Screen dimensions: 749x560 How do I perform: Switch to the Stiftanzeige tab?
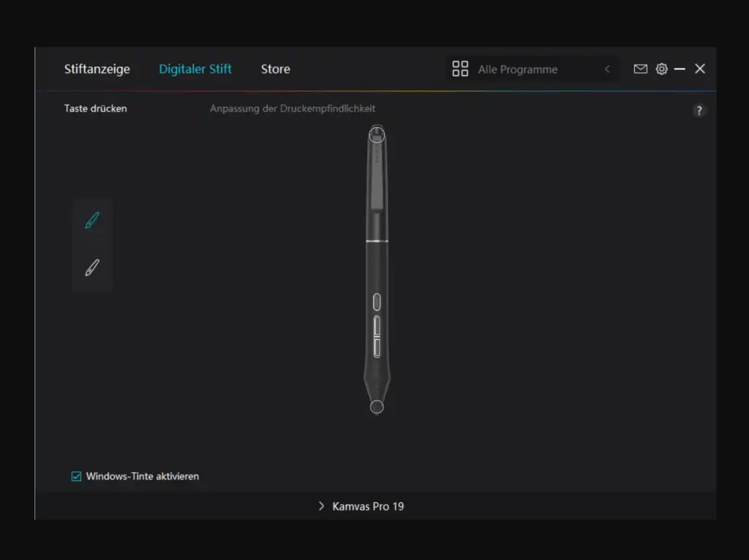pos(97,69)
